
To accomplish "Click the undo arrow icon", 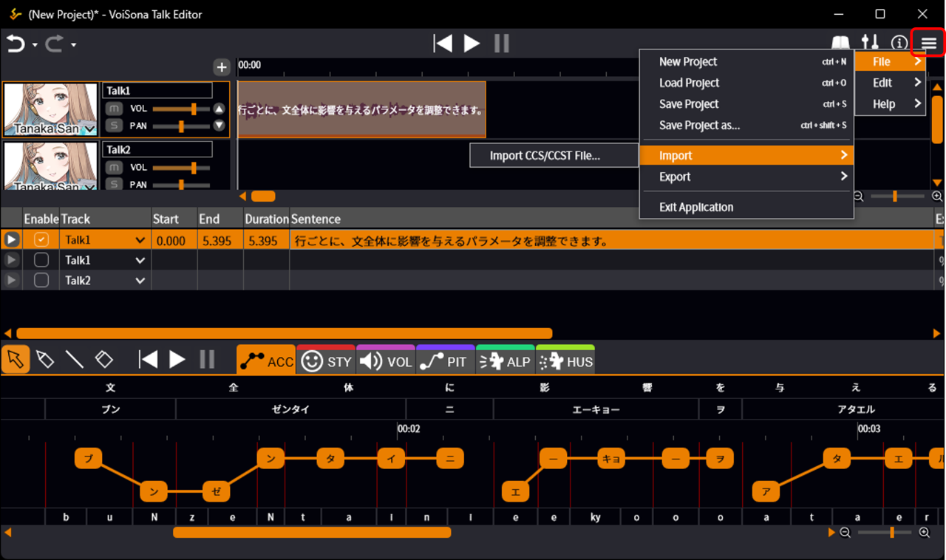I will pos(16,44).
